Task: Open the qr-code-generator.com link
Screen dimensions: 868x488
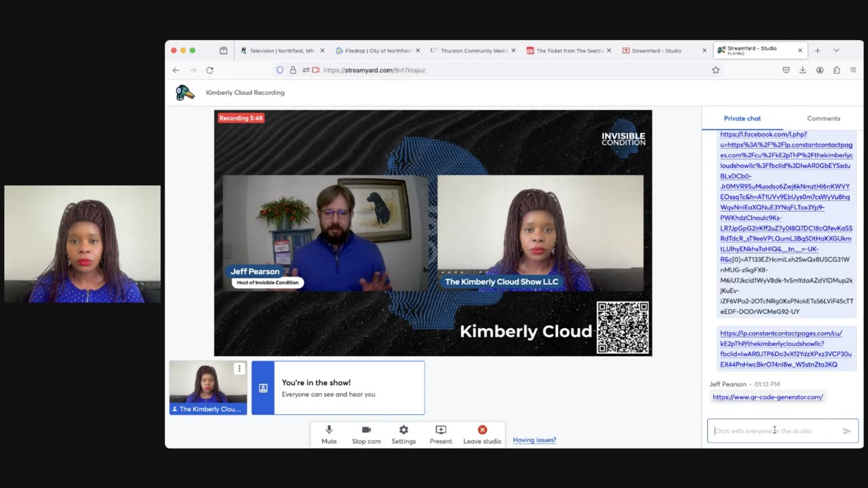Action: pyautogui.click(x=768, y=397)
